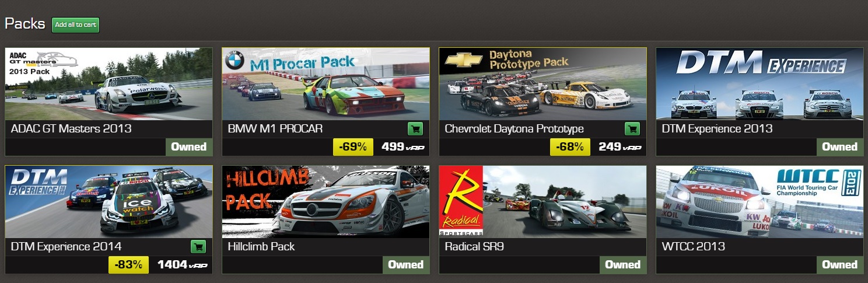
Task: Open the Hillclimb Pack image
Action: click(x=326, y=202)
